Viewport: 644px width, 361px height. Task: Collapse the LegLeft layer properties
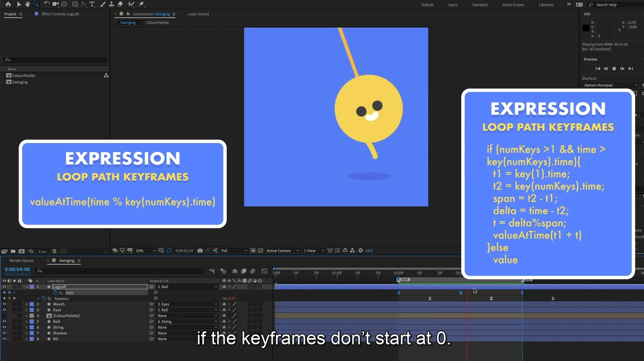click(x=27, y=287)
